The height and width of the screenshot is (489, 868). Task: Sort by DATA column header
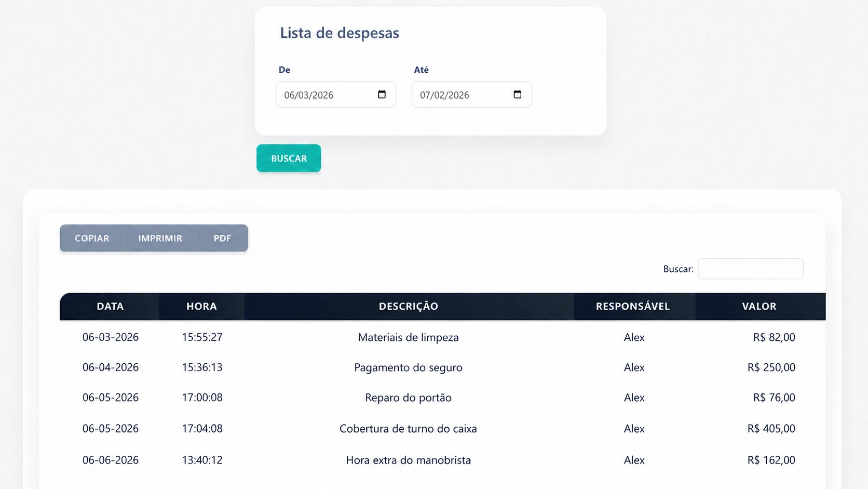tap(110, 306)
